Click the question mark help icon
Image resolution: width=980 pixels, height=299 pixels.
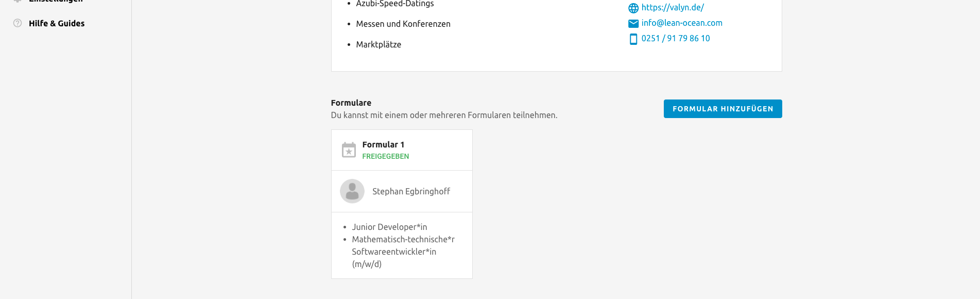tap(18, 23)
